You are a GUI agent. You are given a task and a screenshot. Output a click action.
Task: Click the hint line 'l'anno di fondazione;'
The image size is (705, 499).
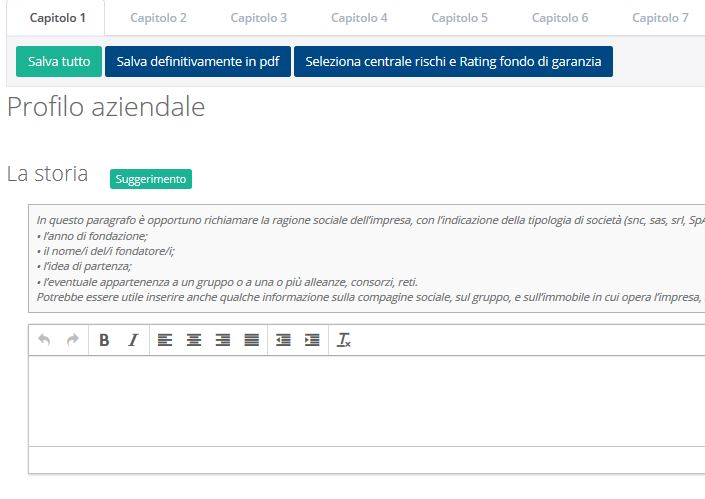coord(92,236)
